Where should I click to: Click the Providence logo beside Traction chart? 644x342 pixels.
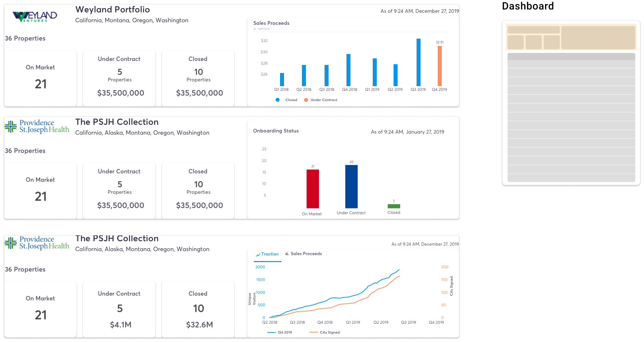point(37,243)
